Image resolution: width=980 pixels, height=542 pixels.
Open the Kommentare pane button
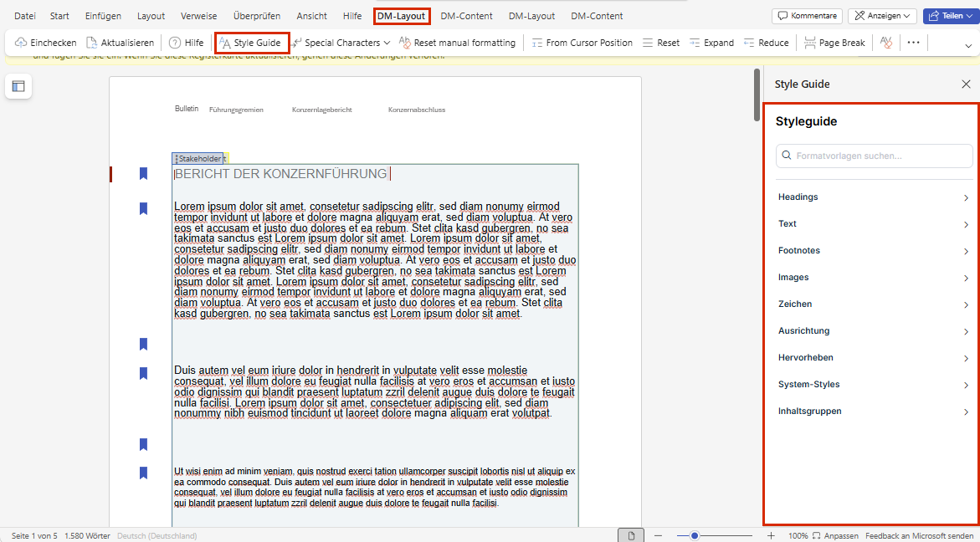(807, 16)
